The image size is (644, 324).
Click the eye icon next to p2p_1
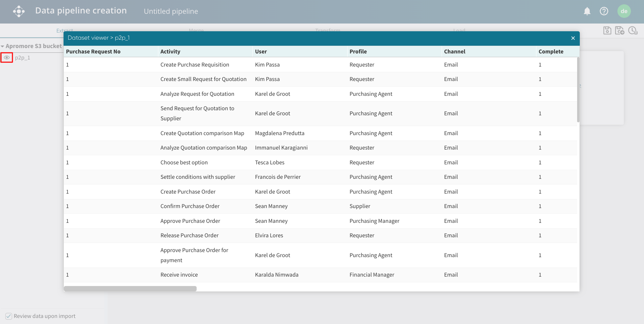[x=7, y=58]
